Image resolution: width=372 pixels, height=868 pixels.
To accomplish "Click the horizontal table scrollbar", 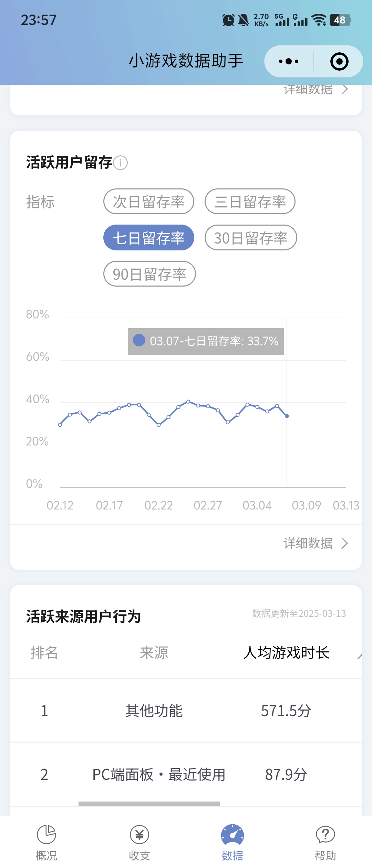I will point(149,804).
